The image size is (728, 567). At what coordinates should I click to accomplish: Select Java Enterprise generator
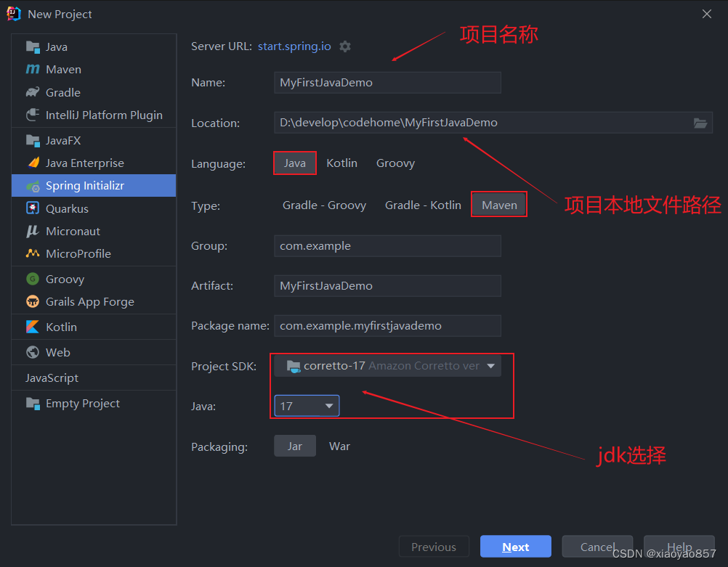pos(94,163)
